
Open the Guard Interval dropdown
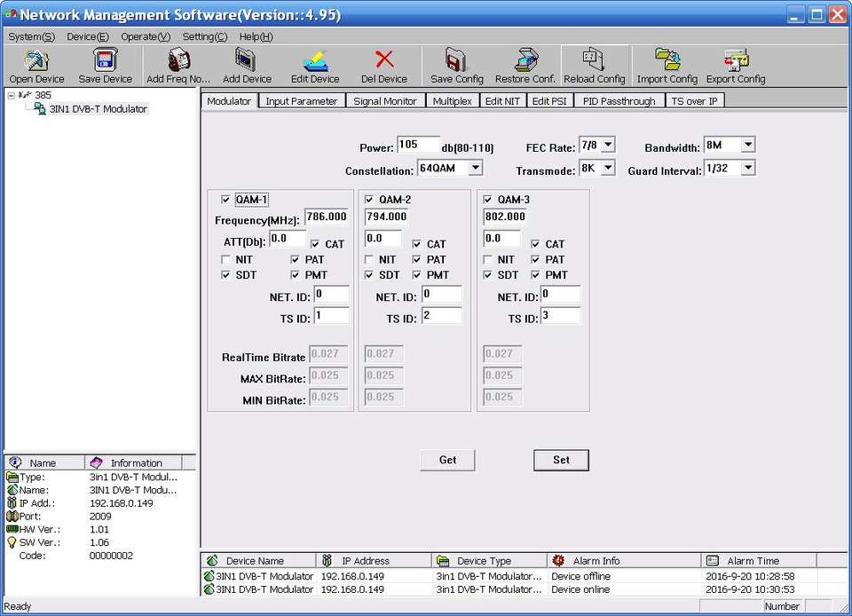[x=747, y=168]
